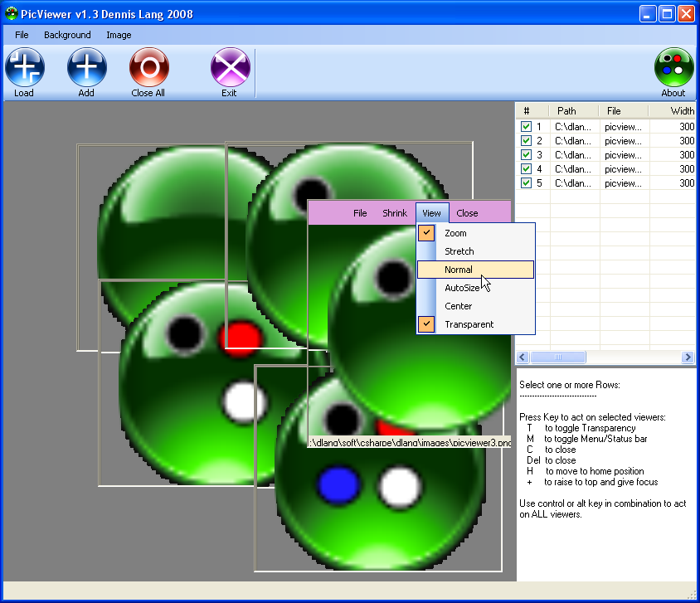Click width value 300 in row 5
This screenshot has width=700, height=603.
[687, 183]
